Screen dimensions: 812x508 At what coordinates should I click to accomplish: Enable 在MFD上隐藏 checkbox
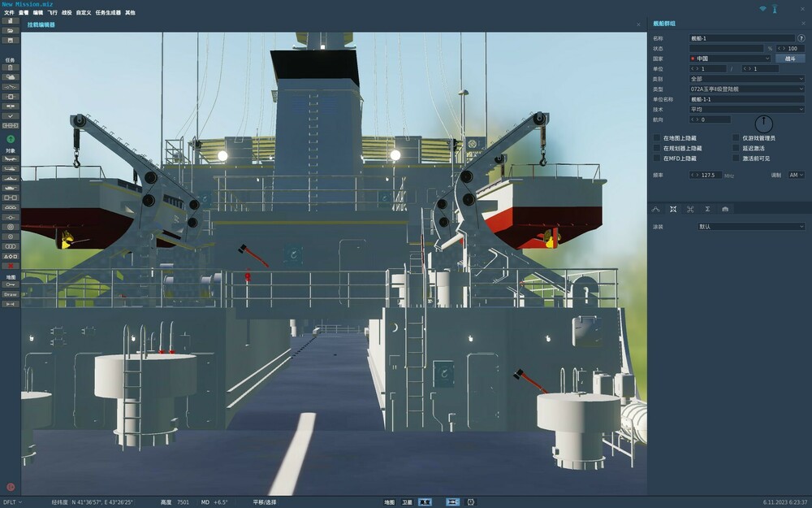[657, 158]
